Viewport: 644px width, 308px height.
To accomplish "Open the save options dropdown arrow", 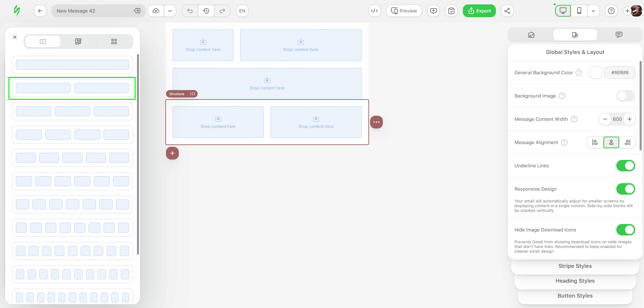I will (x=170, y=11).
